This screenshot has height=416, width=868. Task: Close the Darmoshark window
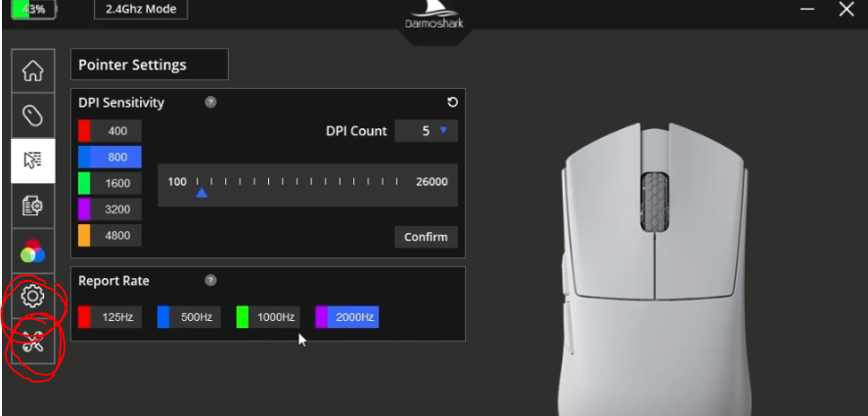pyautogui.click(x=846, y=9)
